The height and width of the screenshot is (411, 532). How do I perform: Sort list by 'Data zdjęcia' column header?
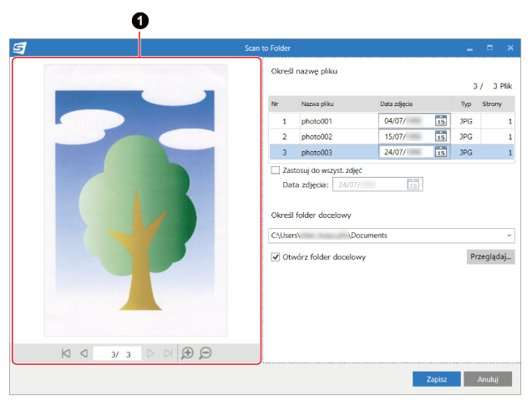tap(396, 104)
